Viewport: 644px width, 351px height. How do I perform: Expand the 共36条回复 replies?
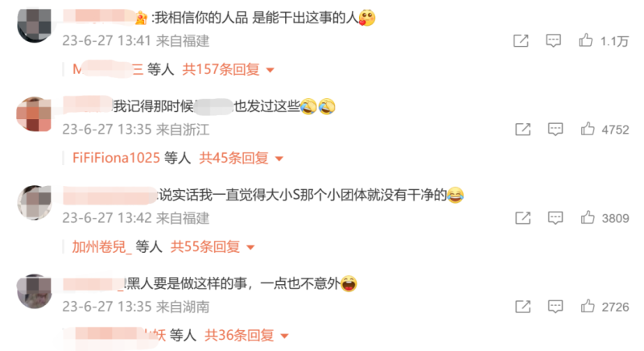pyautogui.click(x=246, y=336)
